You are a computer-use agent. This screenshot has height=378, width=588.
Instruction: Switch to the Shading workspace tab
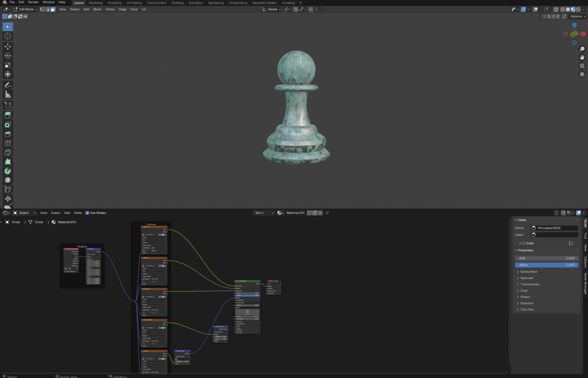click(177, 2)
